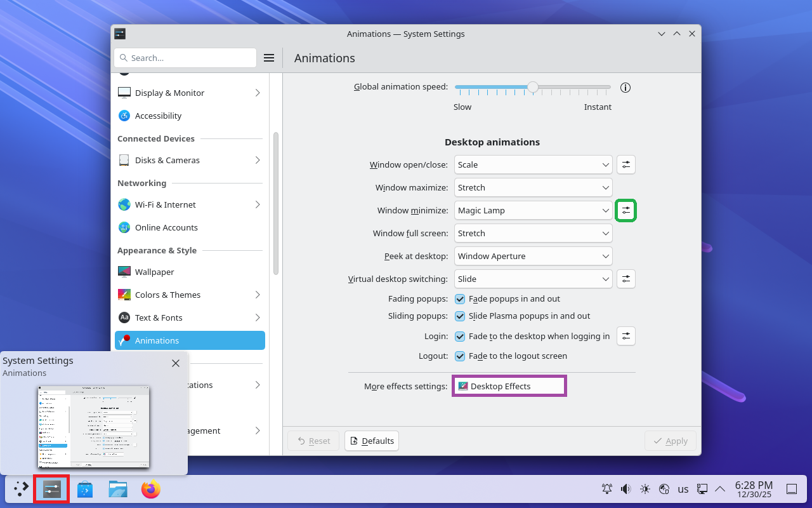Click the volume icon in system tray

[626, 489]
